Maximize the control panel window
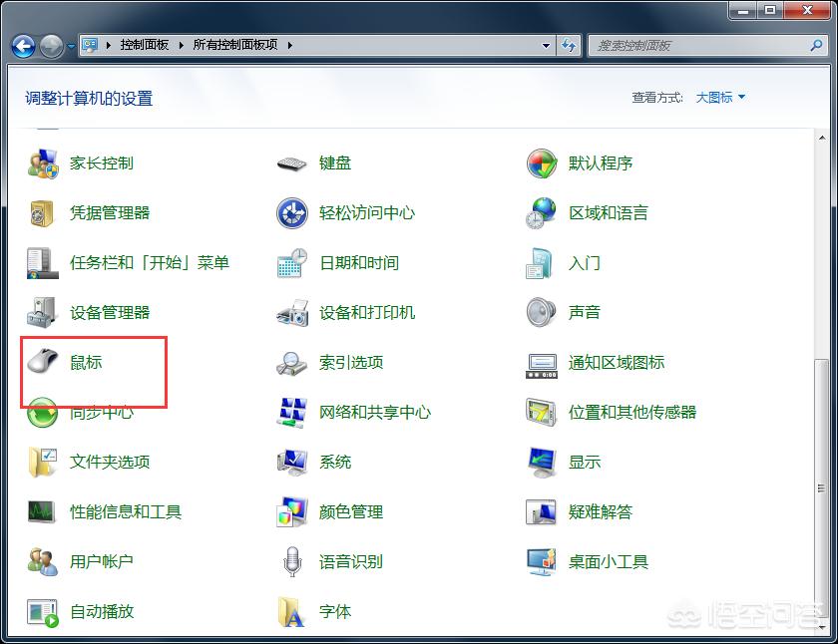838x644 pixels. (769, 11)
